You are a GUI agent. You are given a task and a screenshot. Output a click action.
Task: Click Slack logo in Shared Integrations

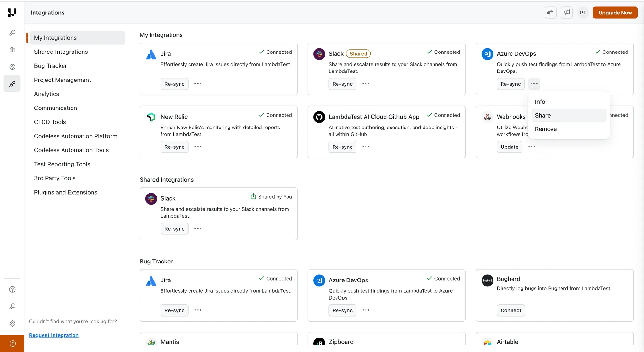151,199
